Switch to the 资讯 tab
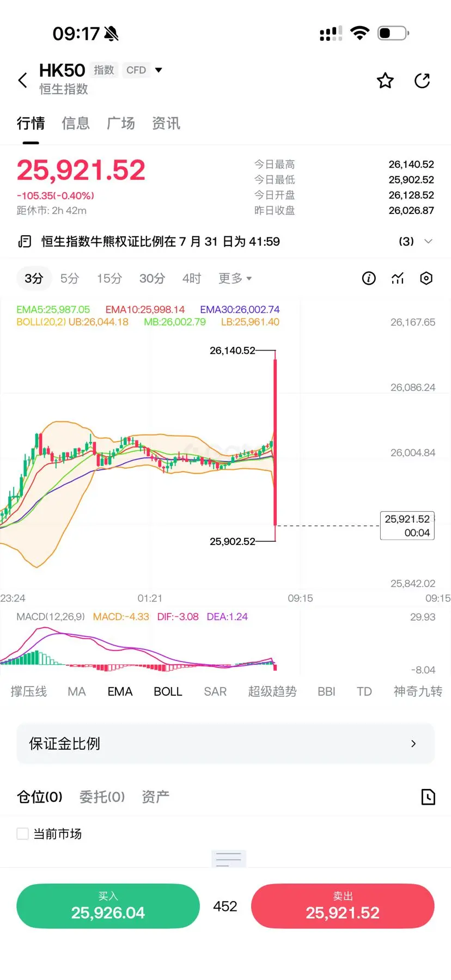 166,124
